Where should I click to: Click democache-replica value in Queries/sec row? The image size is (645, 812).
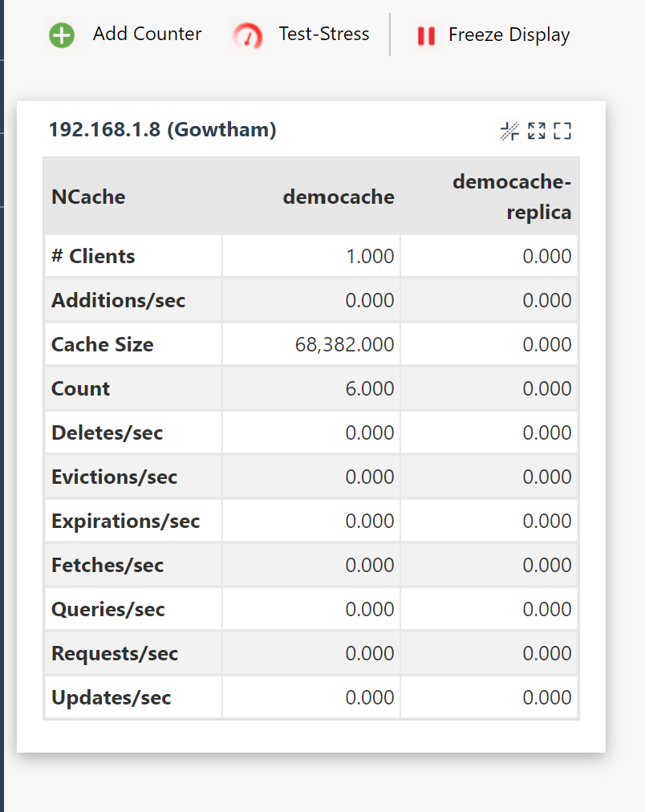[x=546, y=610]
